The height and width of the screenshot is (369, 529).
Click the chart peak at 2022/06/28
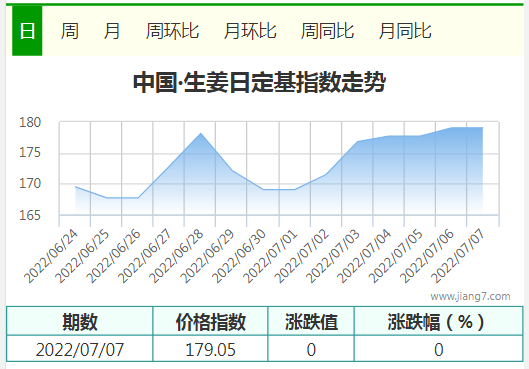coord(201,133)
